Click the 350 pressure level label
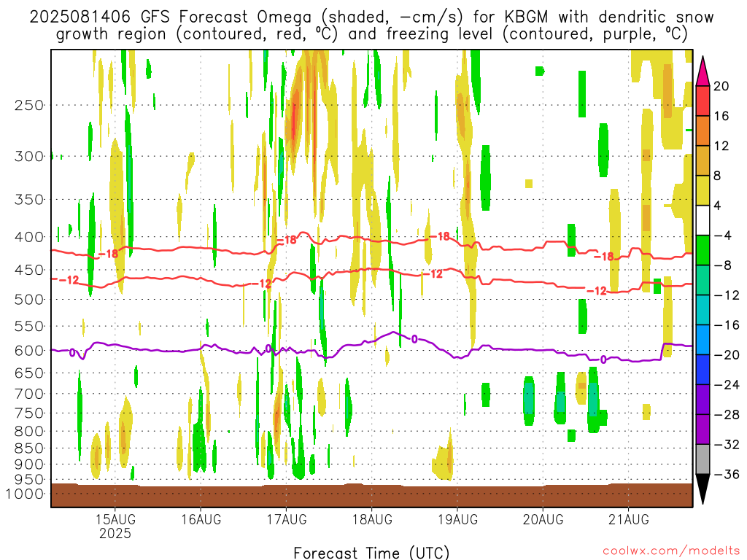Screen dimensions: 747x560 [29, 200]
